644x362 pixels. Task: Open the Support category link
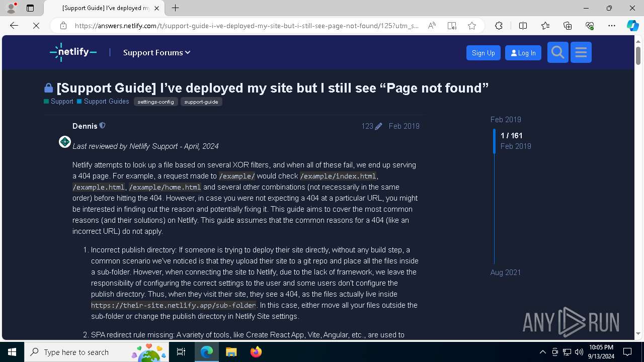click(58, 102)
